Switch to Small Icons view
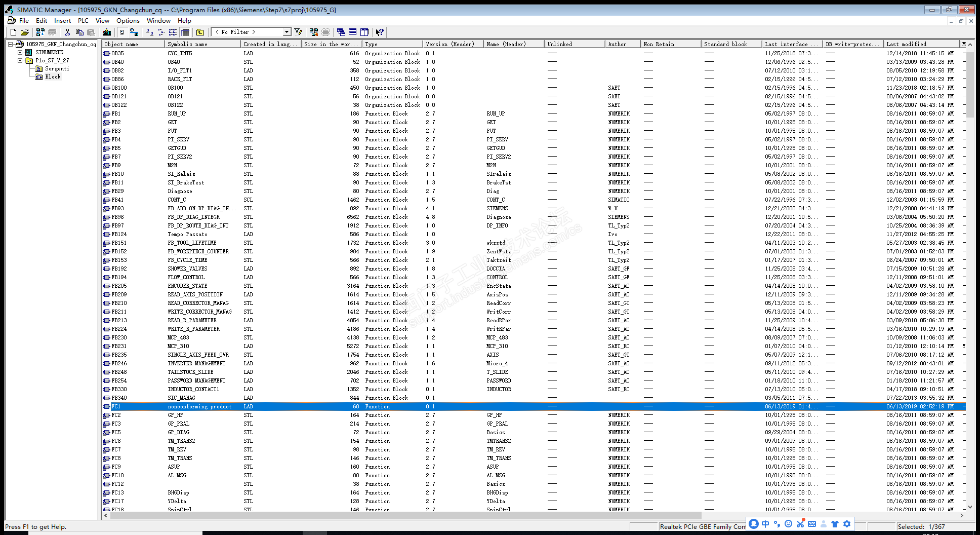Image resolution: width=980 pixels, height=535 pixels. 161,32
